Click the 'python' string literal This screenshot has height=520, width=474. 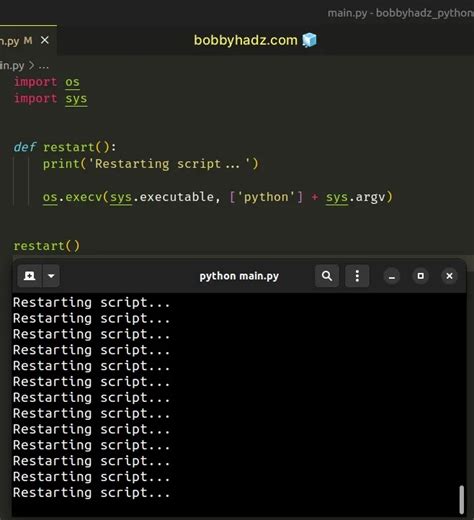[x=266, y=197]
